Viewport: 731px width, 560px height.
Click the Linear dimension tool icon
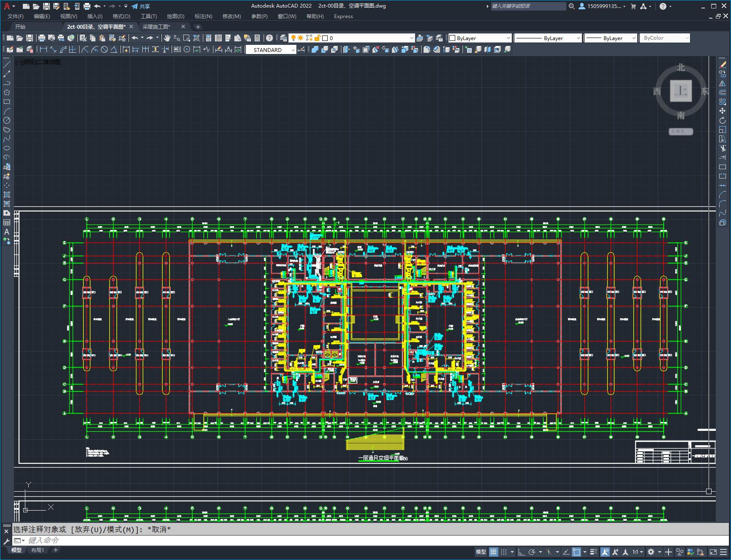click(43, 49)
